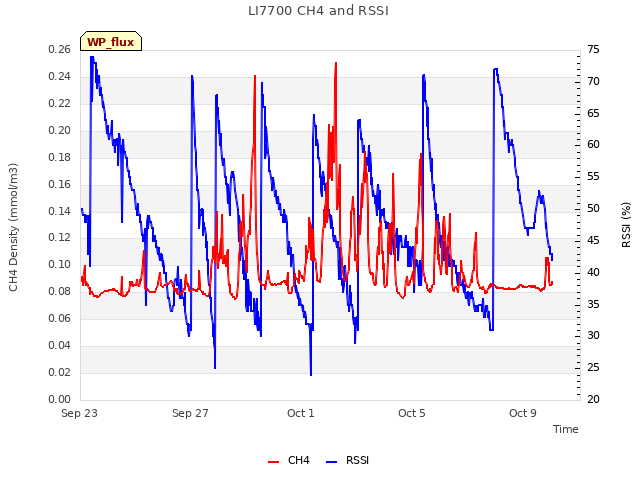Click the 0.10 left axis tick label

[x=60, y=264]
